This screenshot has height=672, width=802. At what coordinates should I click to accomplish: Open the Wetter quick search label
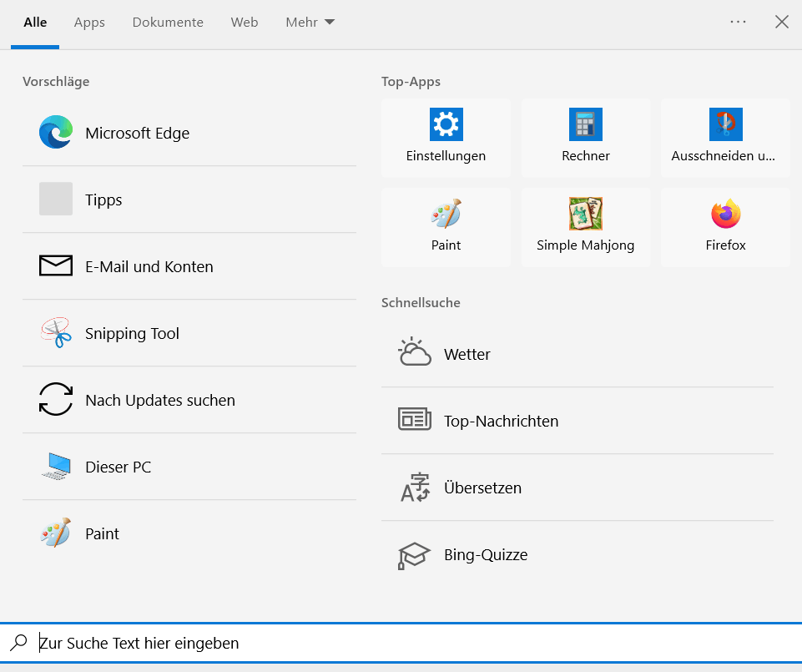click(467, 354)
